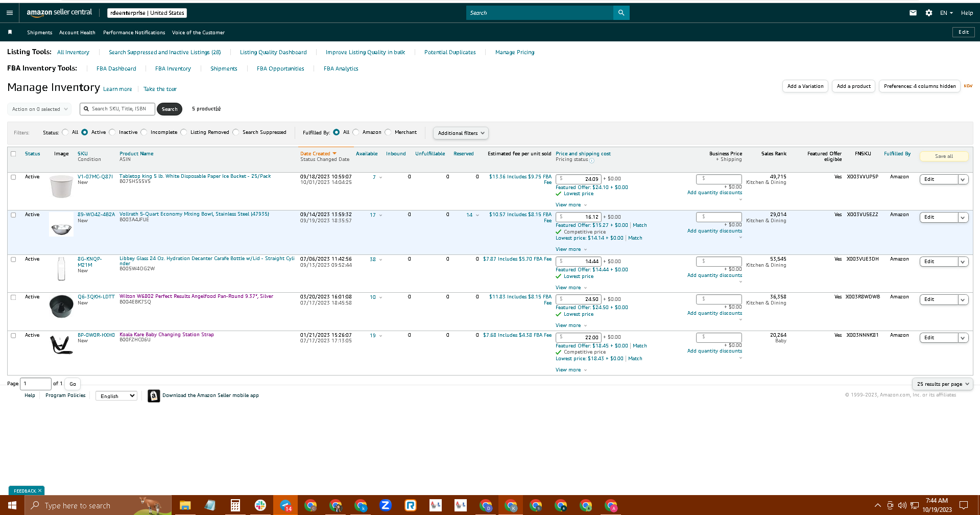Expand View more for the Vollrath bowl pricing
Image resolution: width=980 pixels, height=515 pixels.
[x=571, y=249]
